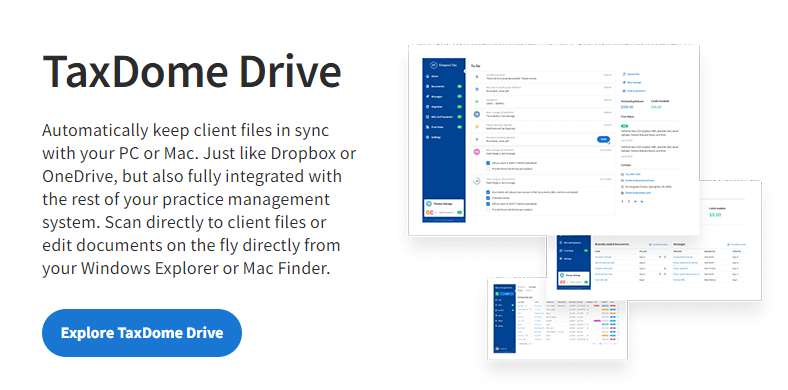Select the TaxDome Drive heading
The height and width of the screenshot is (390, 788).
(x=192, y=71)
